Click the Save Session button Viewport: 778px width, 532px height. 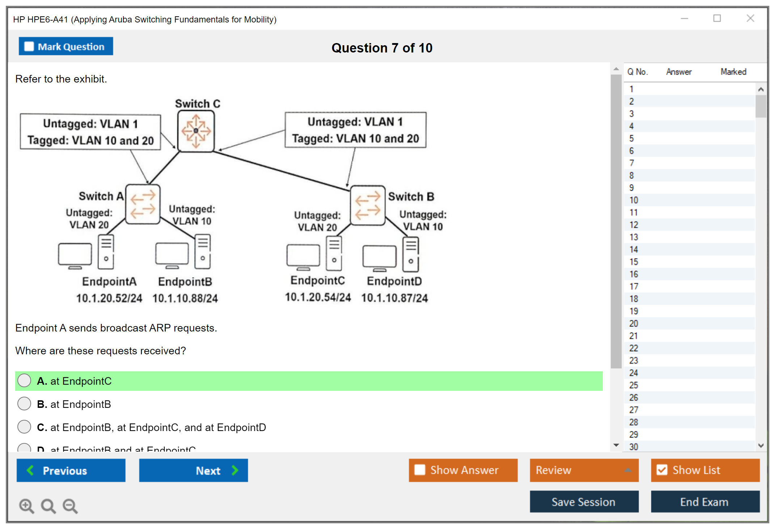(x=584, y=502)
